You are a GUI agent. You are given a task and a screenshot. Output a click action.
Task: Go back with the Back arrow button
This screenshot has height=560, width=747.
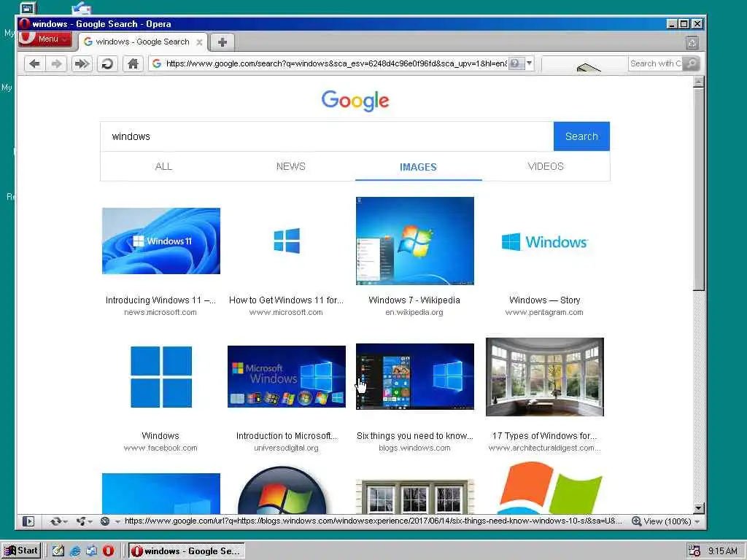(x=34, y=63)
